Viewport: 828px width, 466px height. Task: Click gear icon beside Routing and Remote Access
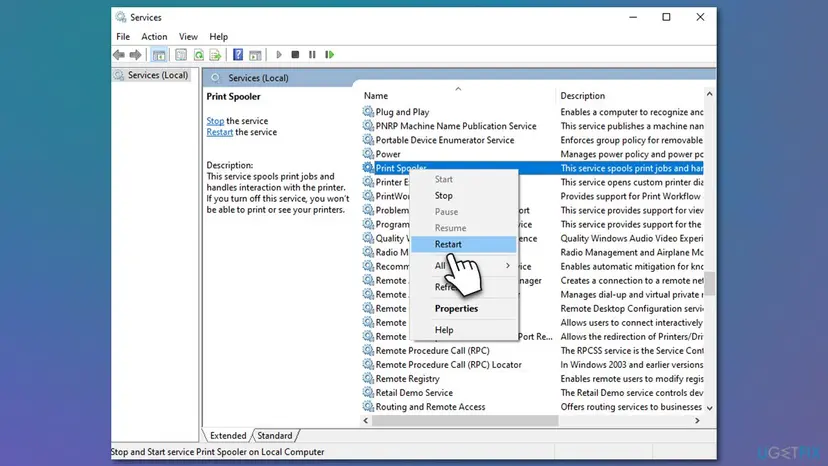368,406
